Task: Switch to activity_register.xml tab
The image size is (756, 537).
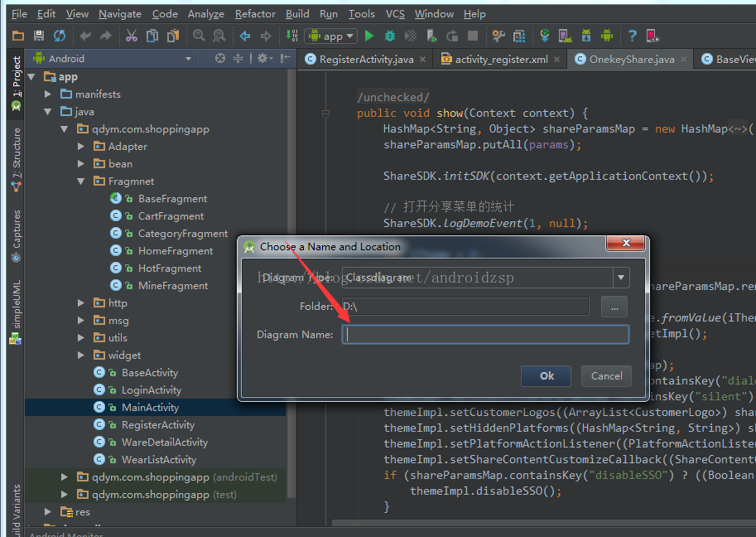Action: [500, 60]
